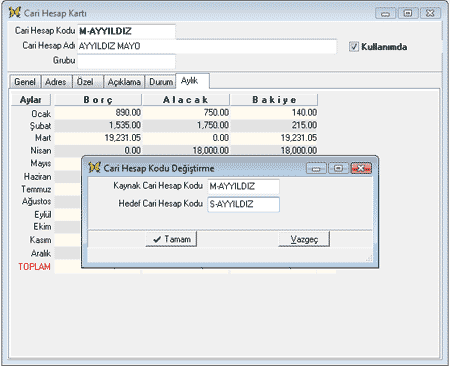Click the Ekim month label
This screenshot has width=450, height=366.
tap(42, 227)
